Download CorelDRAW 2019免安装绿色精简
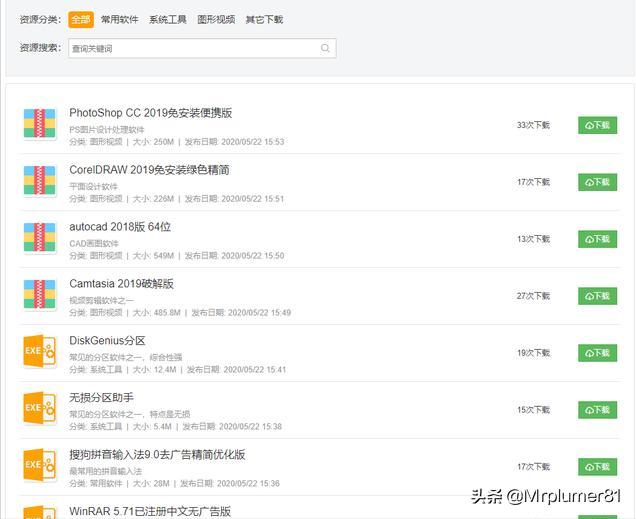This screenshot has height=519, width=636. (x=597, y=182)
